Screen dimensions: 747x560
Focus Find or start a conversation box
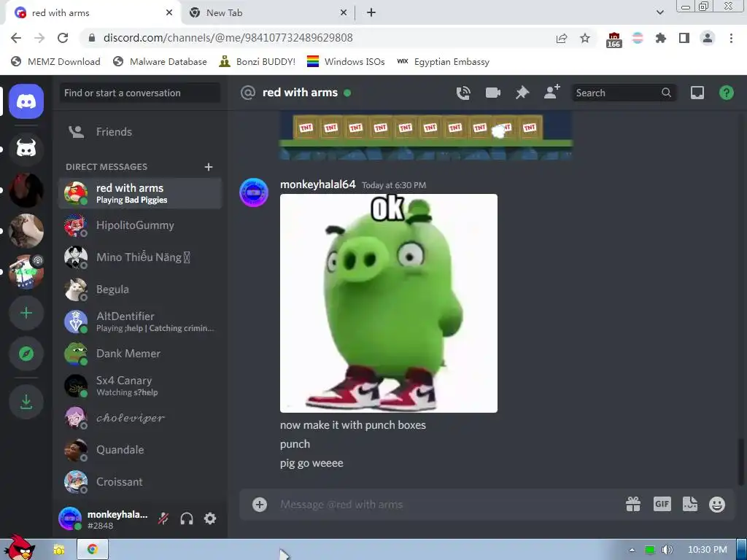pyautogui.click(x=139, y=93)
